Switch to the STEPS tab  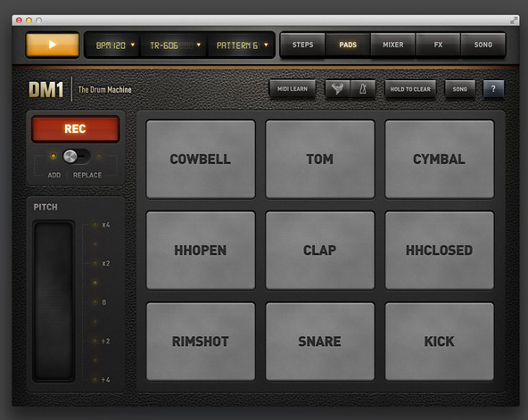303,45
